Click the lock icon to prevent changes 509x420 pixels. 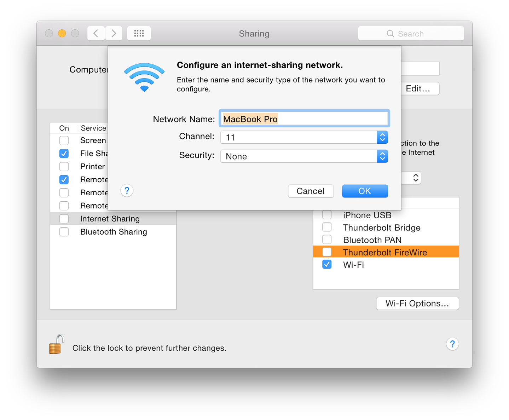[57, 344]
